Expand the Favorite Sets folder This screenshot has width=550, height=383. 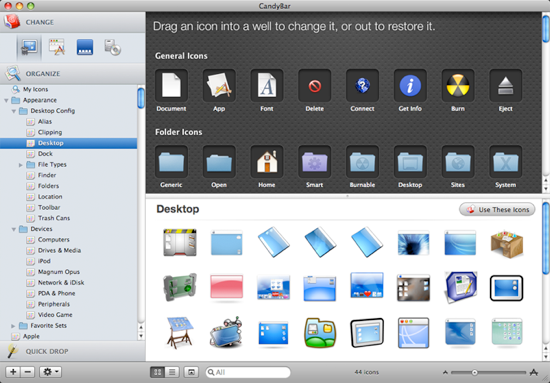tap(13, 326)
